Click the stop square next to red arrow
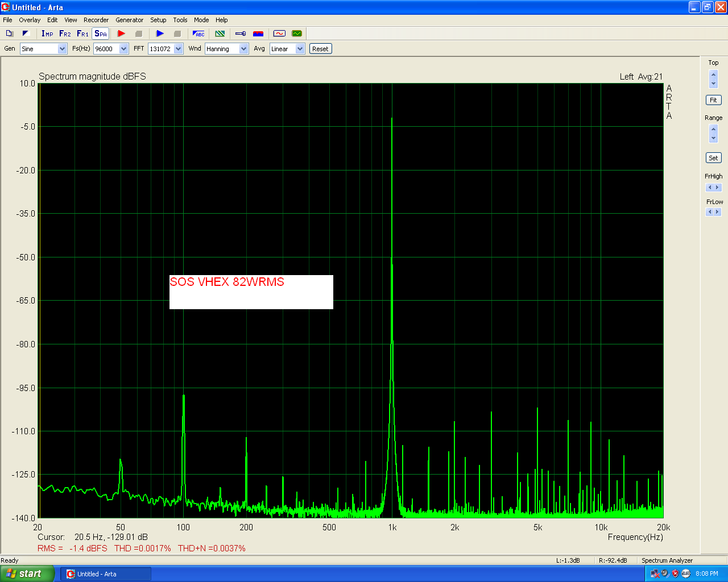This screenshot has height=582, width=728. click(138, 34)
